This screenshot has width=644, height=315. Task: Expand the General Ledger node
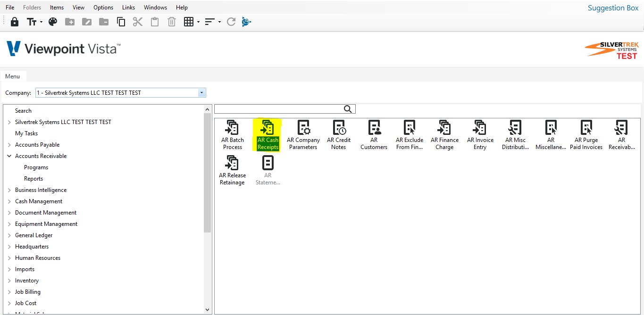(x=9, y=235)
